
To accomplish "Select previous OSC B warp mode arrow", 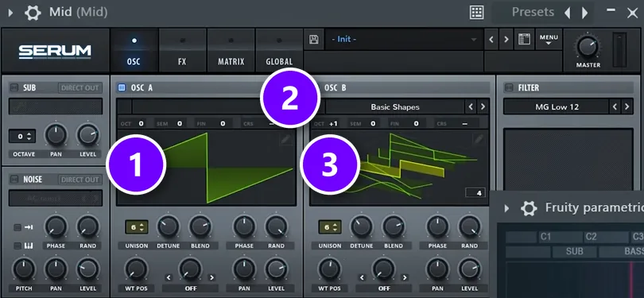I will pos(362,278).
